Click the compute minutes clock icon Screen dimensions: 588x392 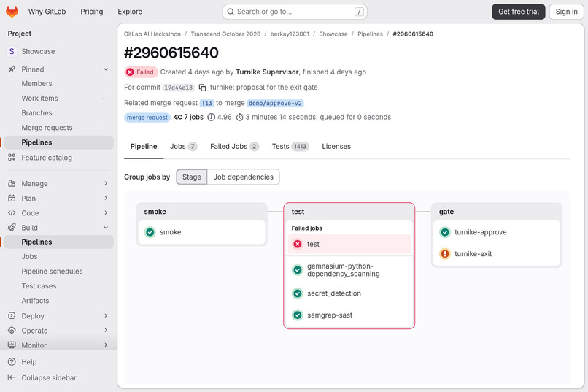click(211, 118)
